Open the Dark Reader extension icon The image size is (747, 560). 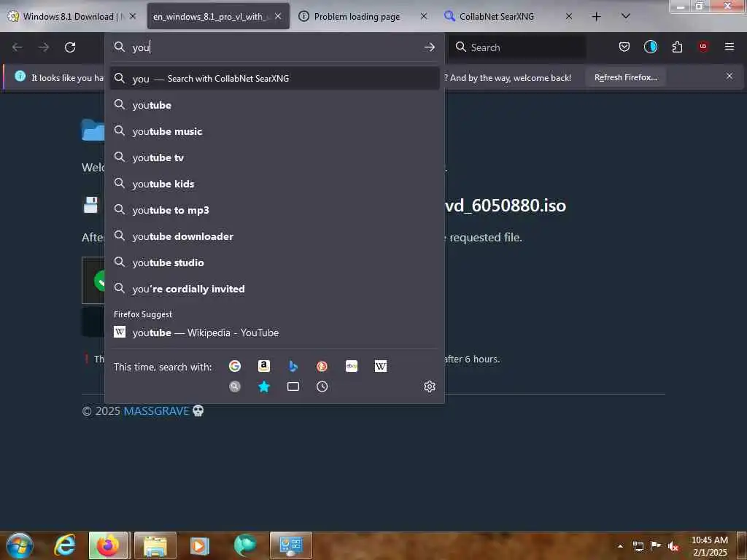(650, 47)
